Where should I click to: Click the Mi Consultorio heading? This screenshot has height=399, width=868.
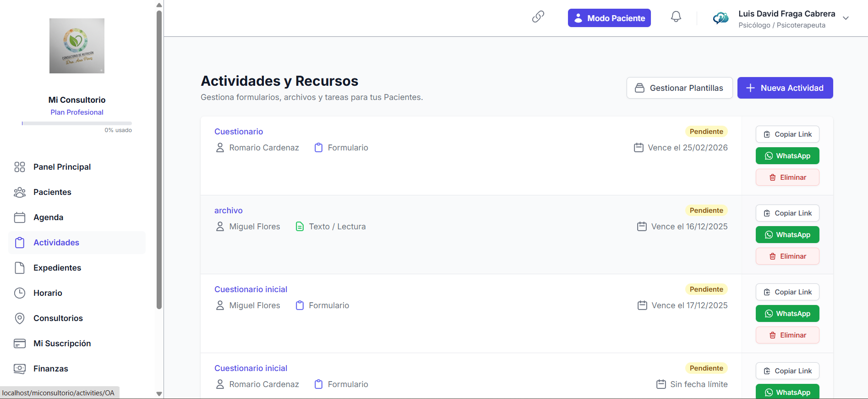(77, 100)
